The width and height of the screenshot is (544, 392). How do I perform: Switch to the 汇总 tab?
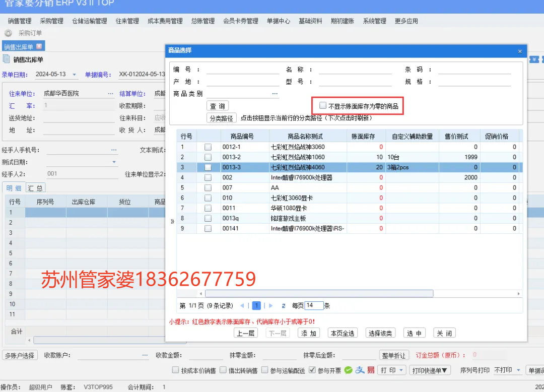(x=35, y=188)
